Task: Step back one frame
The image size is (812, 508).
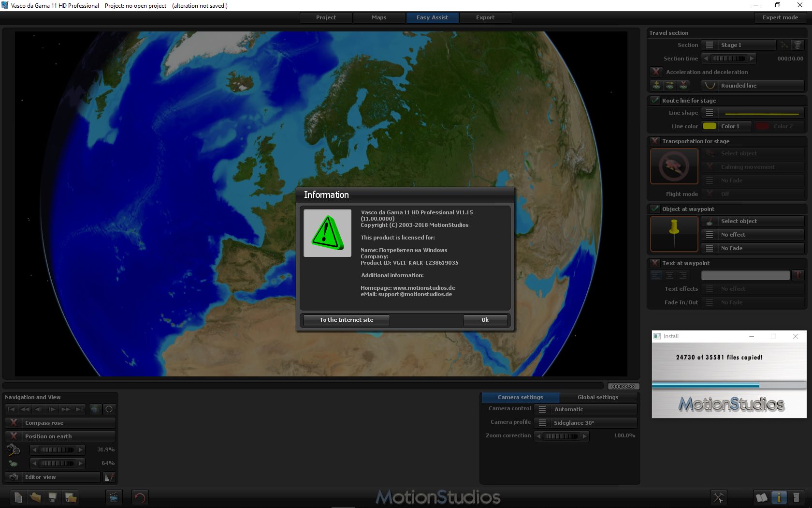Action: coord(39,409)
